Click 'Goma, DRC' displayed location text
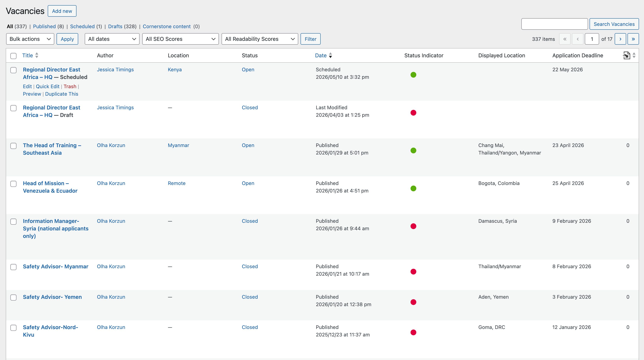The width and height of the screenshot is (644, 360). pos(491,327)
